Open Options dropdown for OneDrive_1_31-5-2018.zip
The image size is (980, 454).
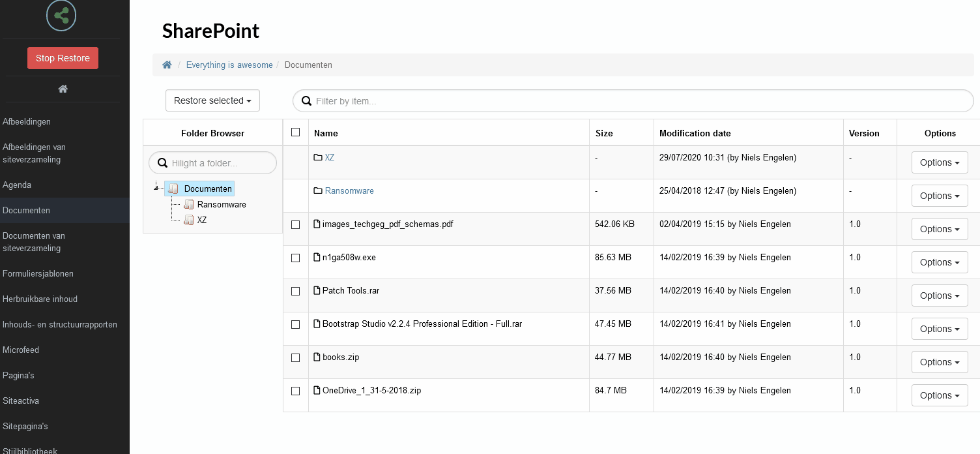[940, 395]
